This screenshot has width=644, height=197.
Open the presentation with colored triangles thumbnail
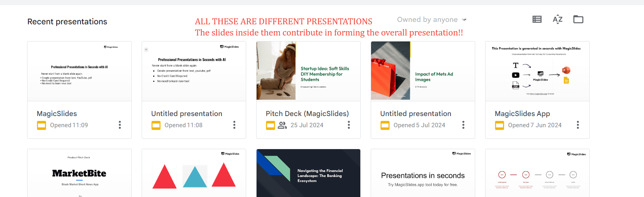coord(194,173)
